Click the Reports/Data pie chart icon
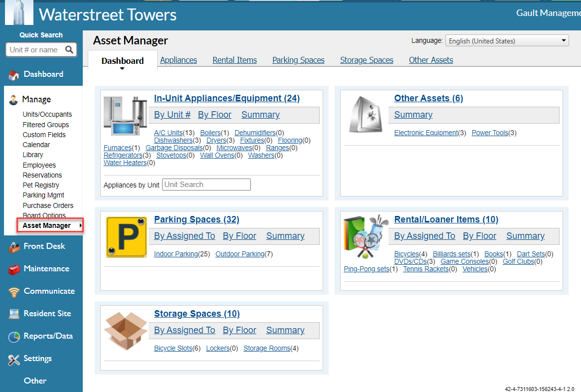Viewport: 581px width, 392px height. [x=14, y=337]
